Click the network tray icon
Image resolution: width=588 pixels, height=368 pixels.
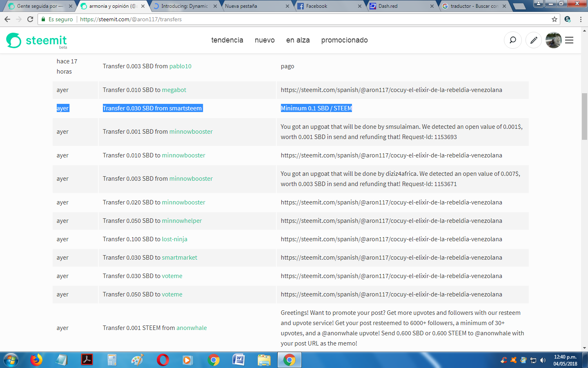[x=533, y=360]
